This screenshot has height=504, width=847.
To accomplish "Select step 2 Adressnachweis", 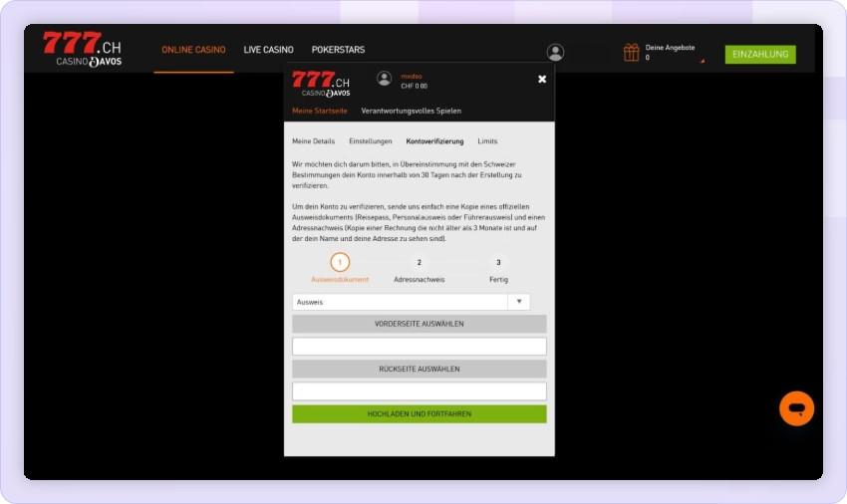I will tap(420, 270).
